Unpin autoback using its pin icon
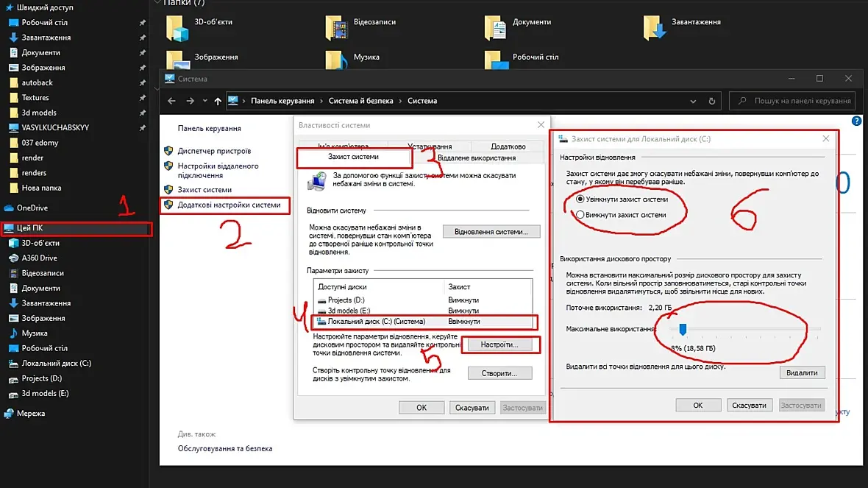The width and height of the screenshot is (868, 488). (x=142, y=82)
